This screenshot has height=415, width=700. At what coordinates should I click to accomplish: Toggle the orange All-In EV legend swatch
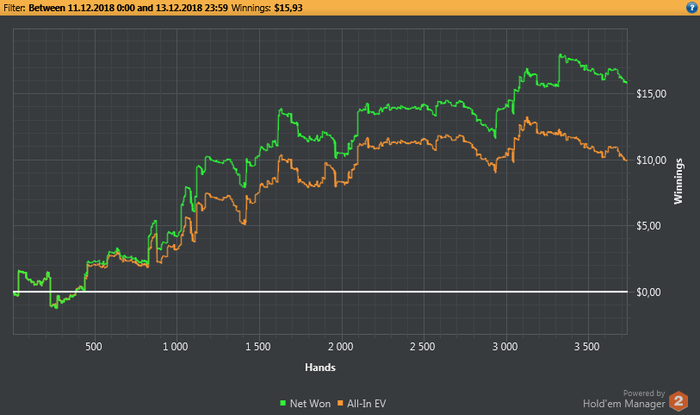(340, 403)
